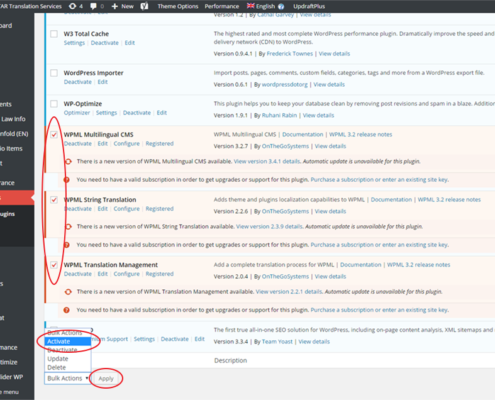This screenshot has height=400, width=495.
Task: Deactivate W3 Total Cache plugin
Action: (x=105, y=43)
